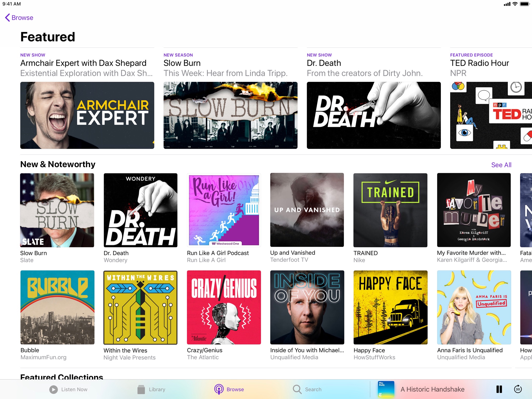Open My Favorite Murder podcast artwork
Viewport: 532px width, 399px height.
click(474, 210)
